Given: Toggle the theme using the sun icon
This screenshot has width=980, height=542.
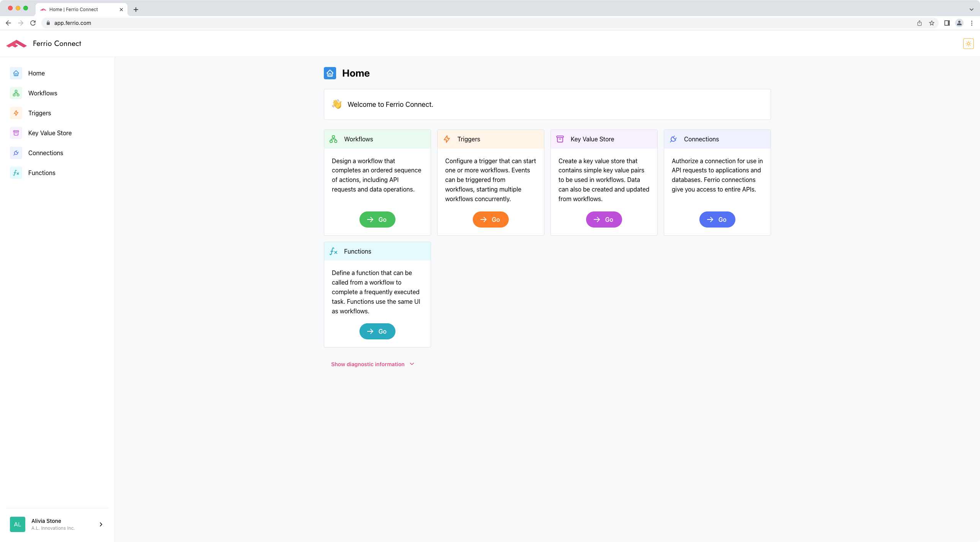Looking at the screenshot, I should 968,43.
